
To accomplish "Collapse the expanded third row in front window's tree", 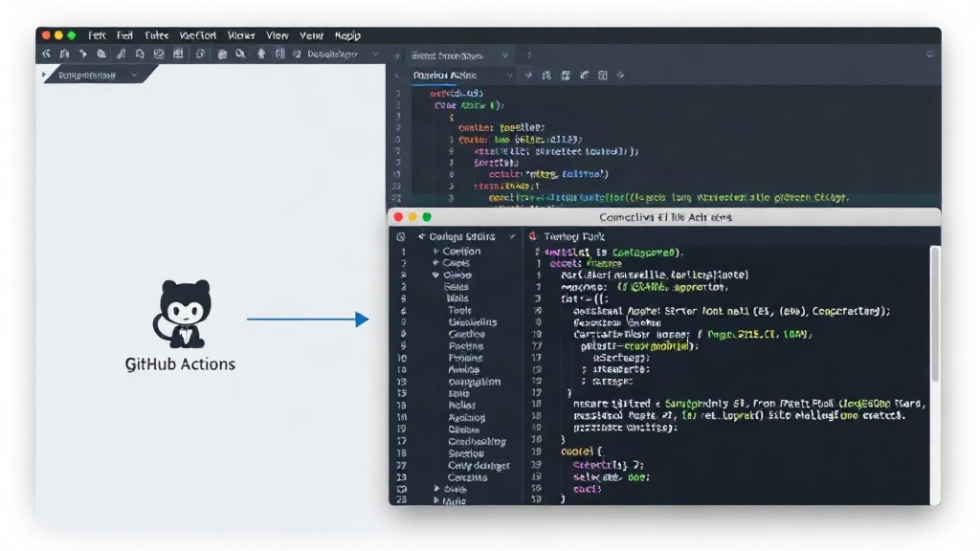I will [x=435, y=275].
